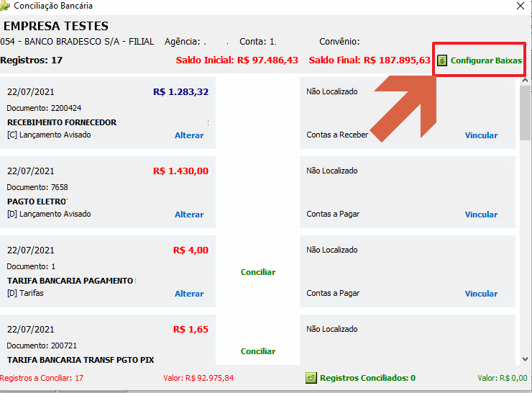
Task: Click Documento: 2200424 text
Action: 44,108
